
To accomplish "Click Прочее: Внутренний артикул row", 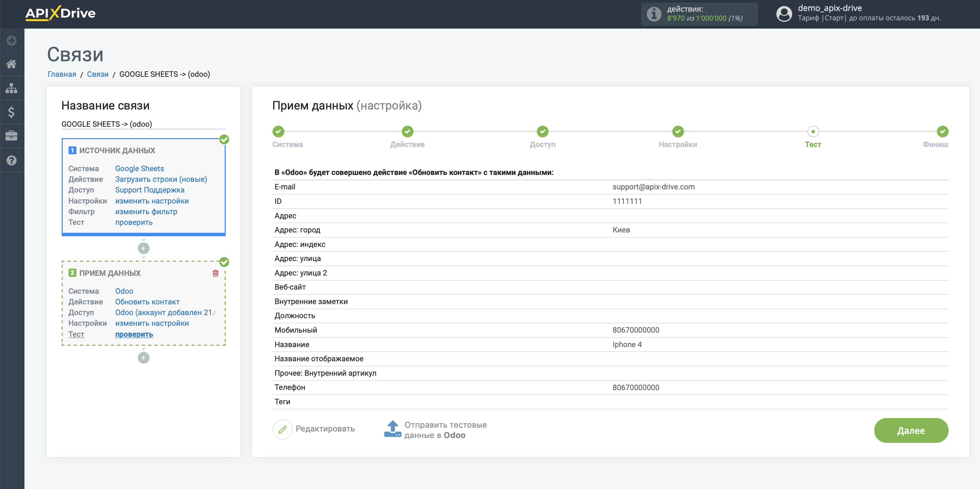I will point(610,373).
